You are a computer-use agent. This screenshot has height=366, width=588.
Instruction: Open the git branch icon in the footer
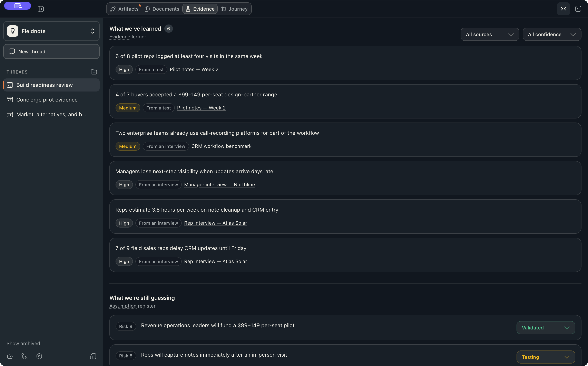[24, 356]
